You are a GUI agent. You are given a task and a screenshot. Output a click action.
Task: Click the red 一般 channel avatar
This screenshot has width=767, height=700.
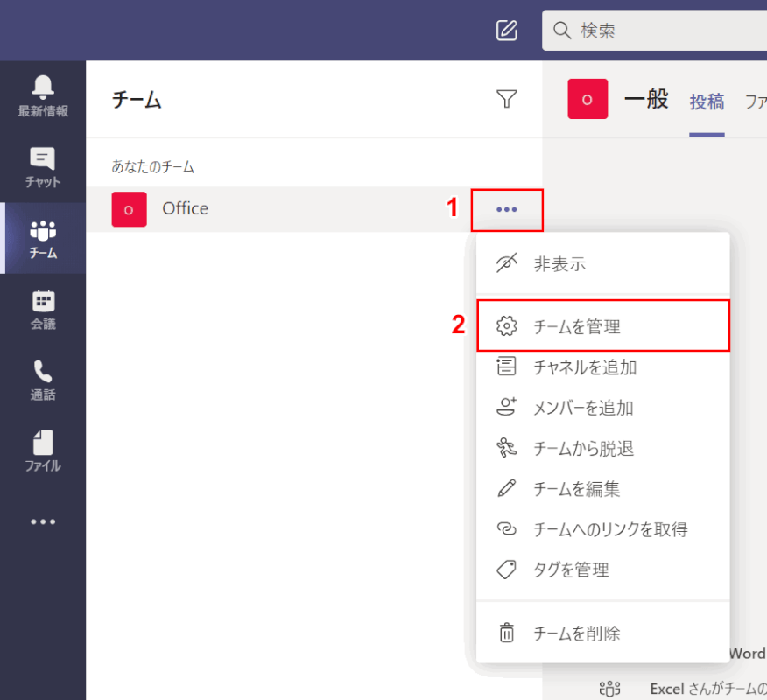(x=588, y=99)
